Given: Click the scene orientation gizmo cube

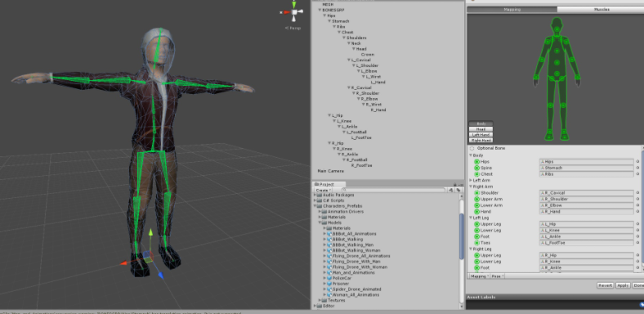Looking at the screenshot, I should [x=294, y=12].
